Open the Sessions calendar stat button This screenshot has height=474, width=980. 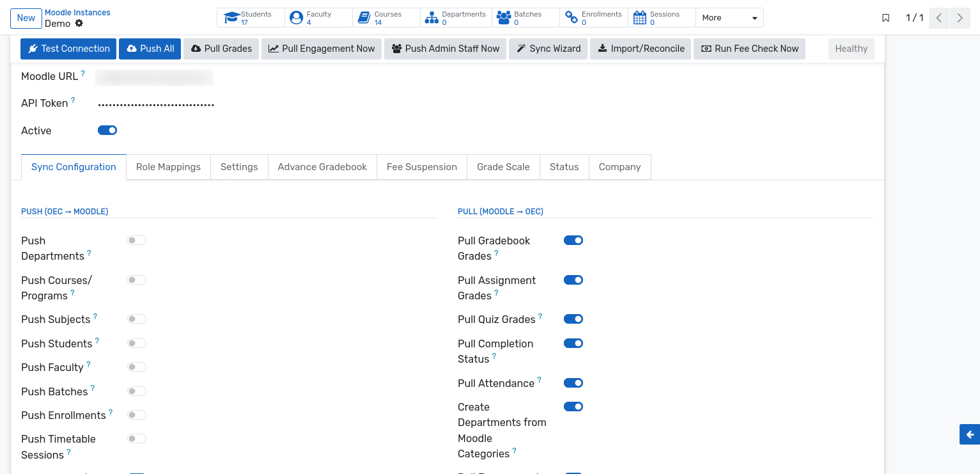662,18
